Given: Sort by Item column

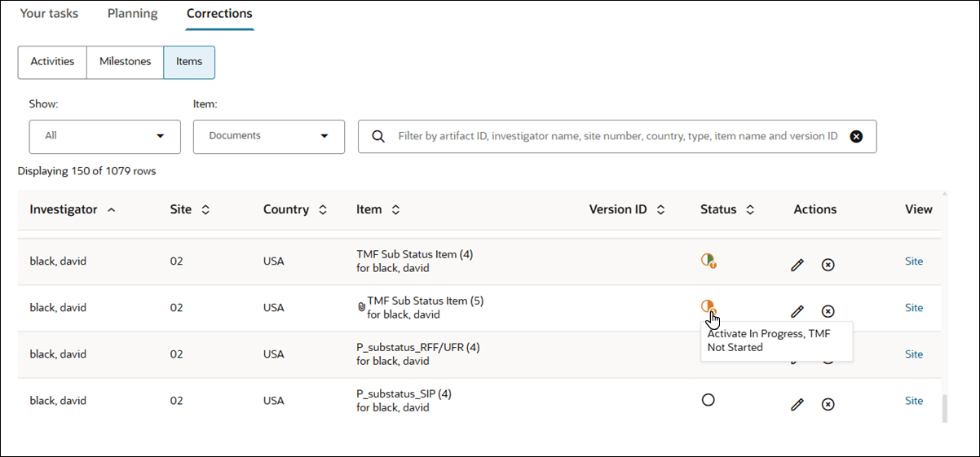Looking at the screenshot, I should coord(395,209).
